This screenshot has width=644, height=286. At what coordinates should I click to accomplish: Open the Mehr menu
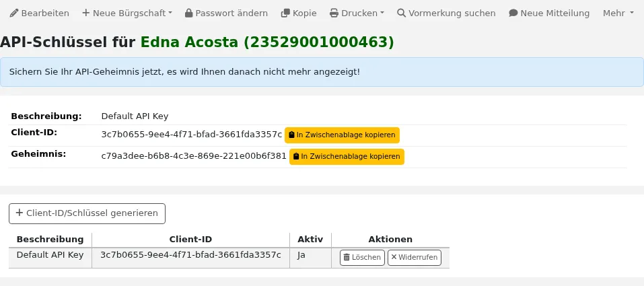[618, 13]
